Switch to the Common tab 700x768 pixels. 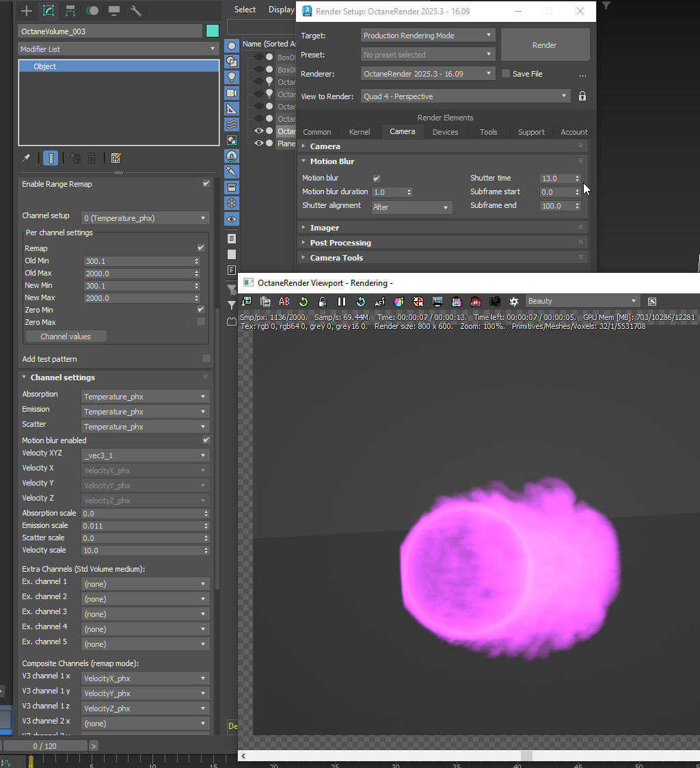tap(317, 132)
